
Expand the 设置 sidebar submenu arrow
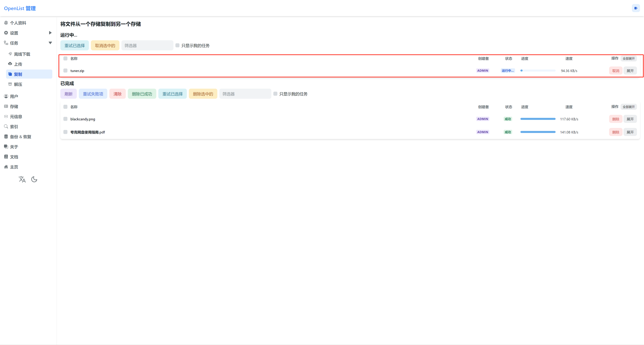[x=50, y=33]
